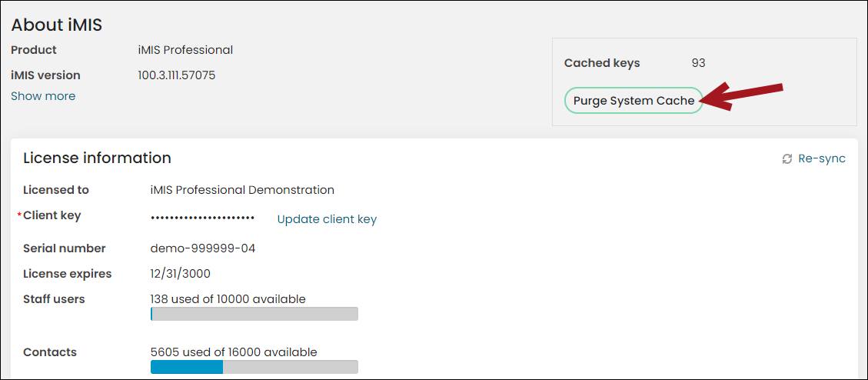
Task: Click the License expires date 12/31/3000
Action: point(181,274)
